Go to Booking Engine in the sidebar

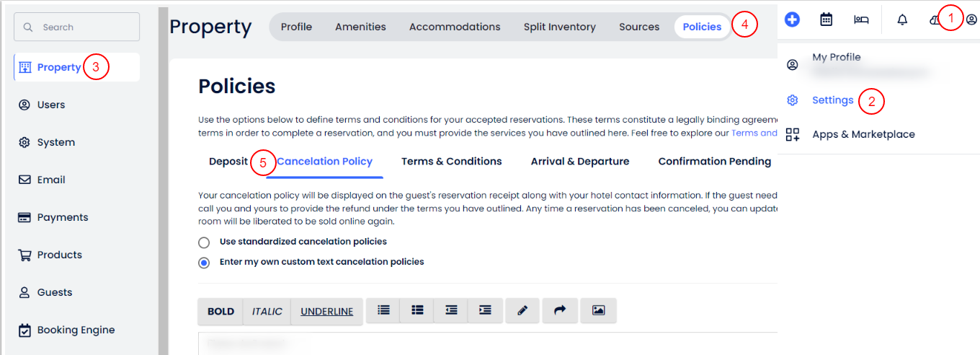point(76,330)
